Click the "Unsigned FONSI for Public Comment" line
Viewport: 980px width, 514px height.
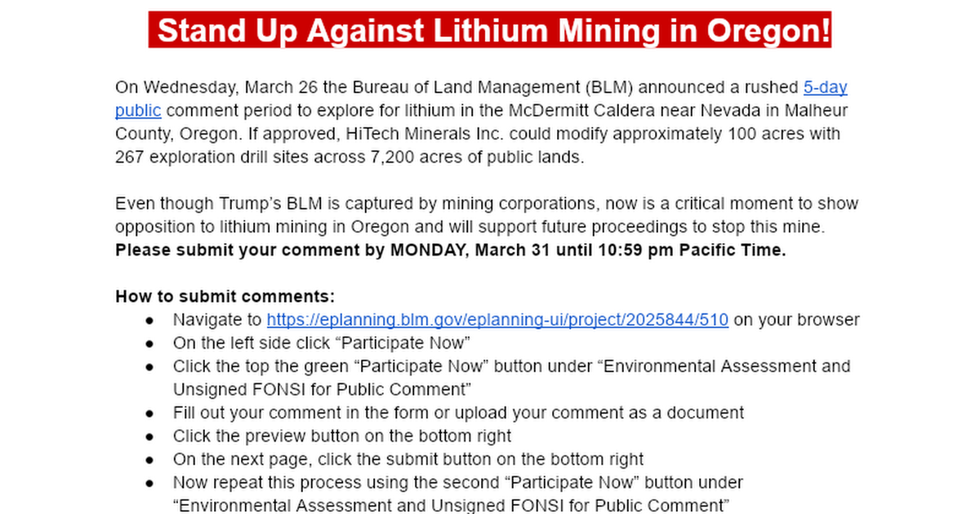pyautogui.click(x=323, y=389)
